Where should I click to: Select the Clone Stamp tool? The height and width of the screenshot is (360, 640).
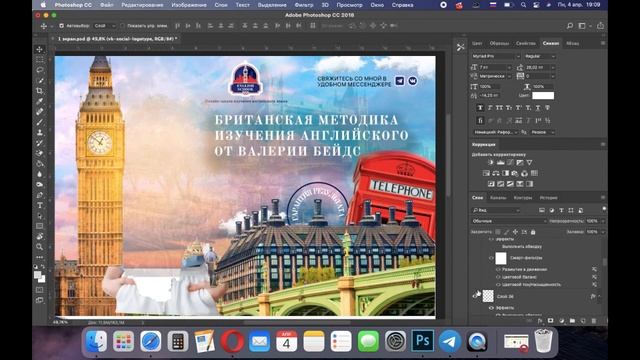(x=40, y=133)
